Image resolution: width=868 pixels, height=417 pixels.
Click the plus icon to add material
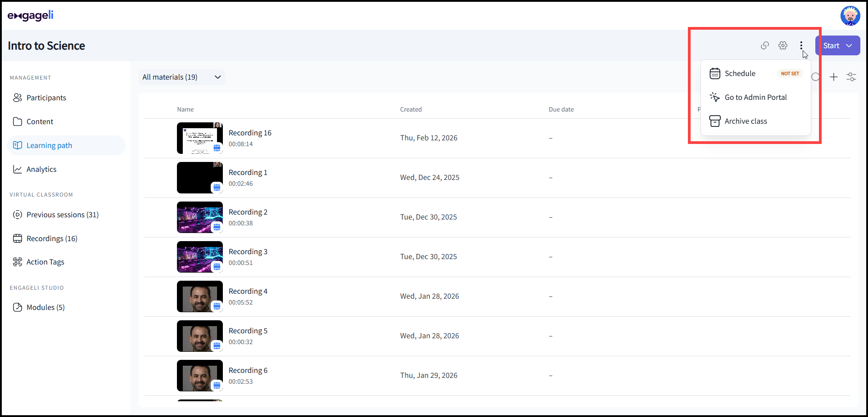(834, 77)
